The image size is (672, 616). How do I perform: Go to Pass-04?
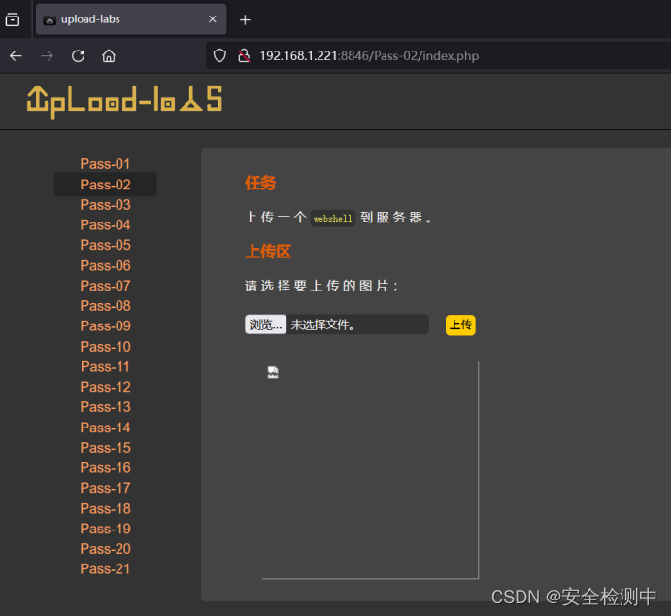pyautogui.click(x=105, y=225)
